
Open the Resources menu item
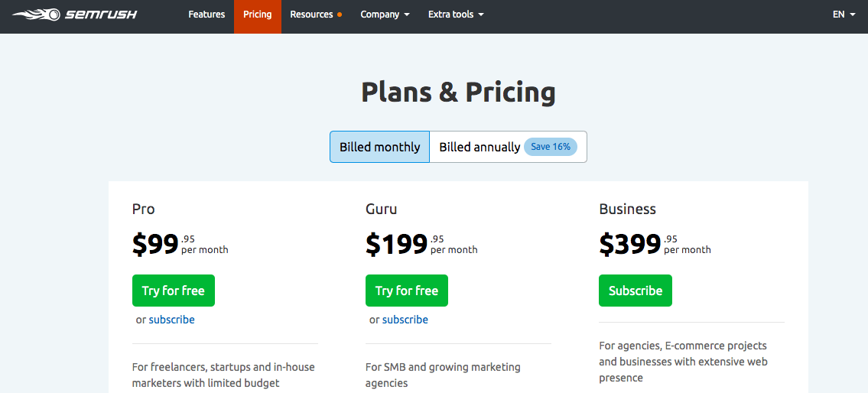click(x=312, y=15)
